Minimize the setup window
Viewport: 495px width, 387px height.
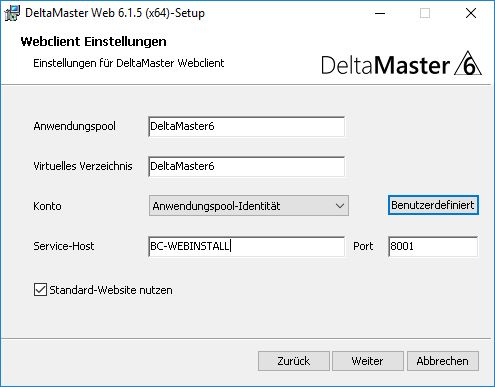pos(380,13)
